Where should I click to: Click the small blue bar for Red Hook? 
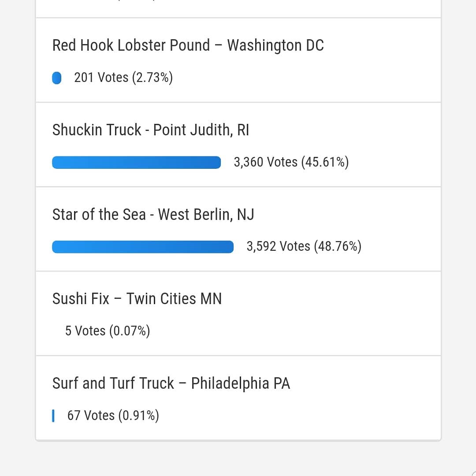[57, 78]
